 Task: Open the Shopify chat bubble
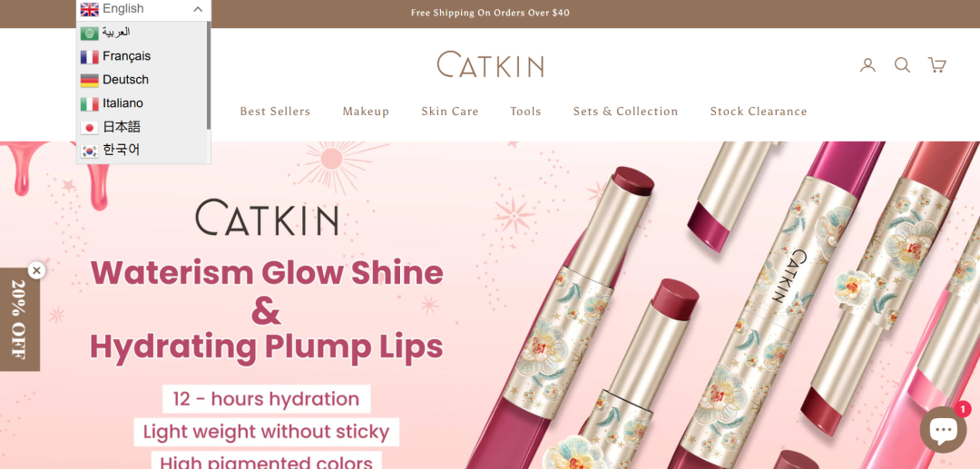click(943, 430)
